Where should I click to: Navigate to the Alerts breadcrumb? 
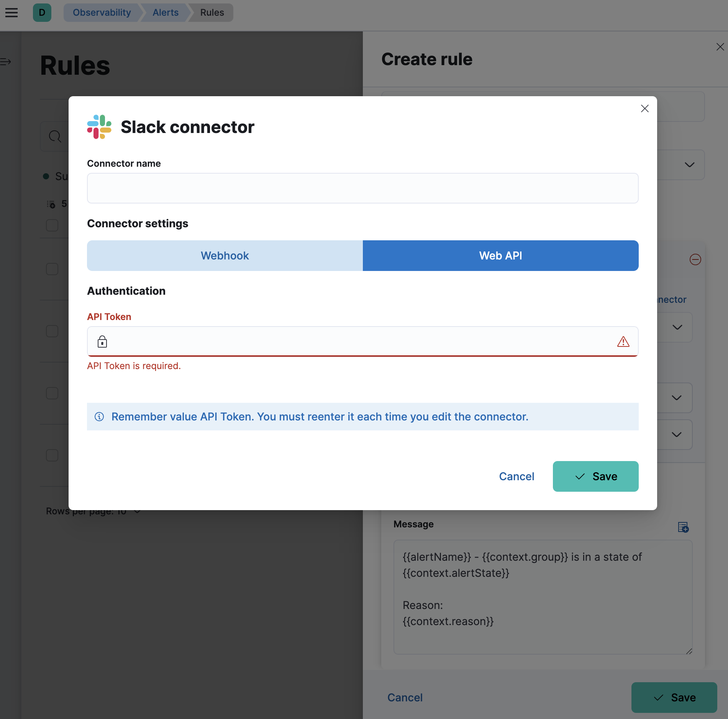(165, 12)
